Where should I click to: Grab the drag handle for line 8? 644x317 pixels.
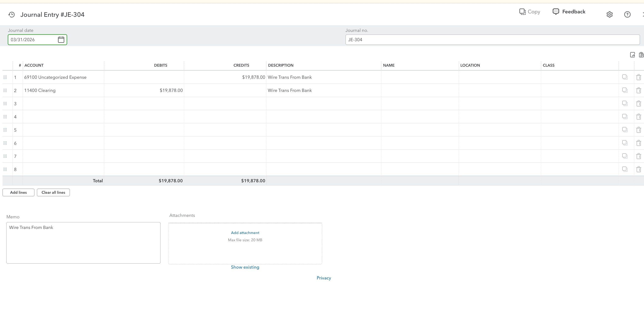[5, 169]
